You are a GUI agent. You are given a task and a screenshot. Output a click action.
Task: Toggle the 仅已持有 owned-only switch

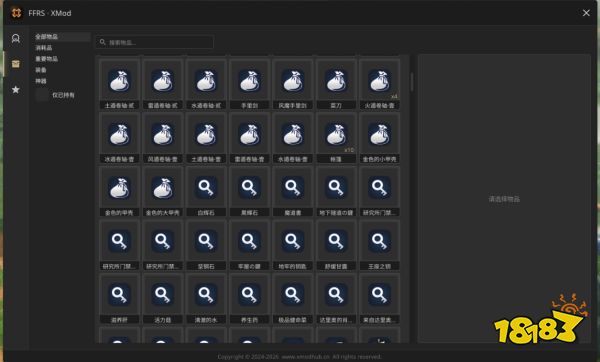[42, 95]
